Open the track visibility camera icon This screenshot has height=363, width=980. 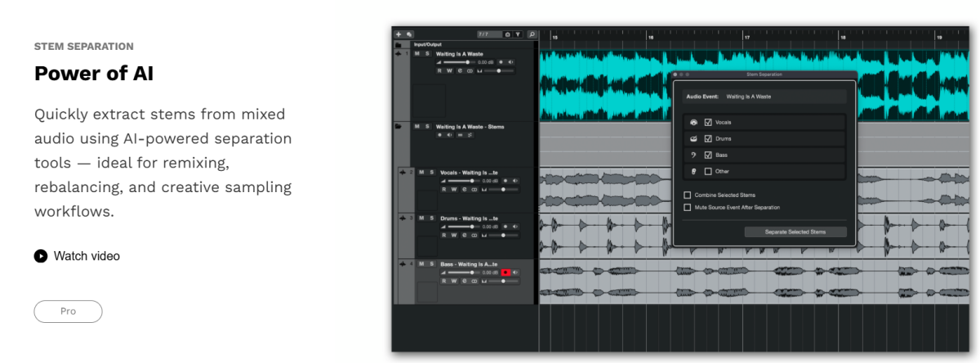(507, 34)
